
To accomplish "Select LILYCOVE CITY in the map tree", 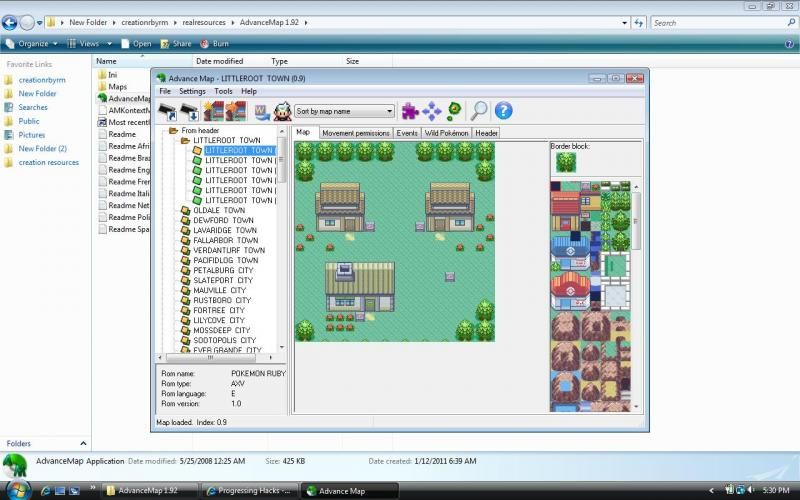I will 219,320.
